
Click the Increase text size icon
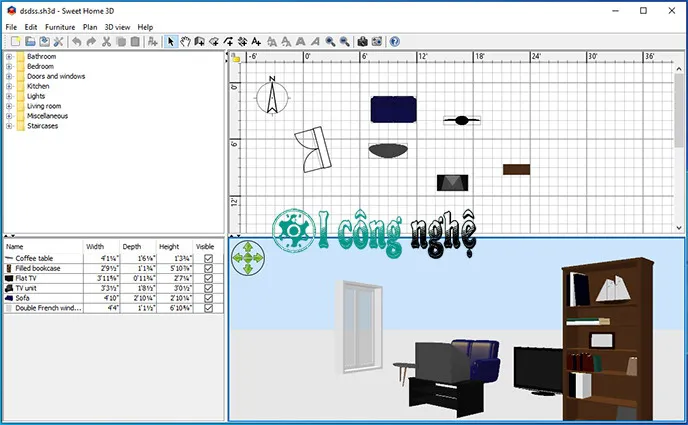272,42
